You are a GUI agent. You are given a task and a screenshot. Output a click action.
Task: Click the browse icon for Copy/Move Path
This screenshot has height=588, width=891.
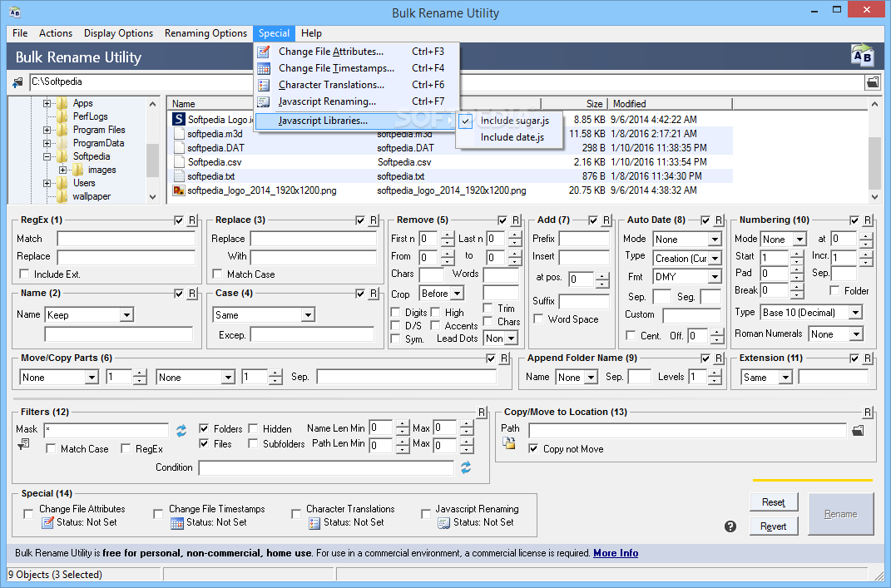[x=858, y=431]
